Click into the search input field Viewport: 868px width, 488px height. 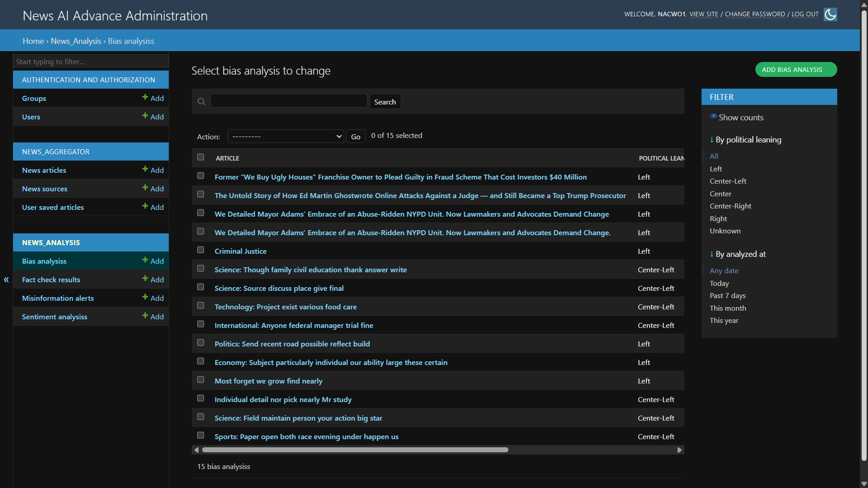click(x=289, y=101)
